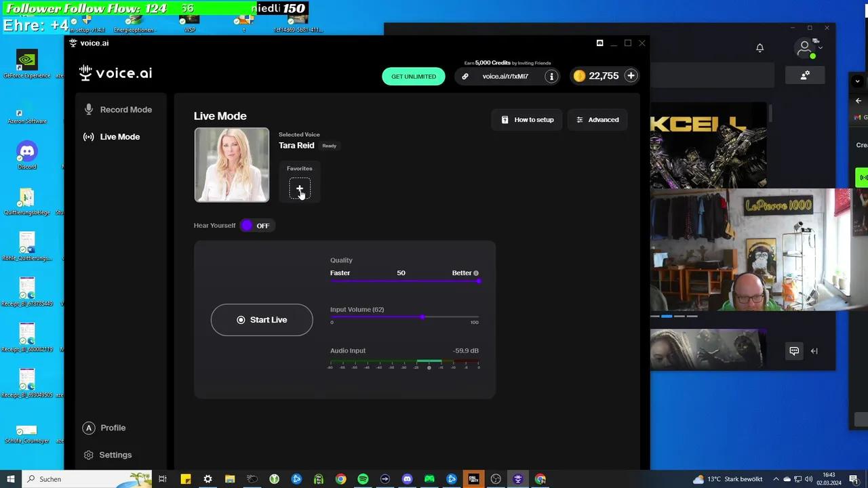
Task: Click the gold coin credits icon
Action: tap(579, 76)
